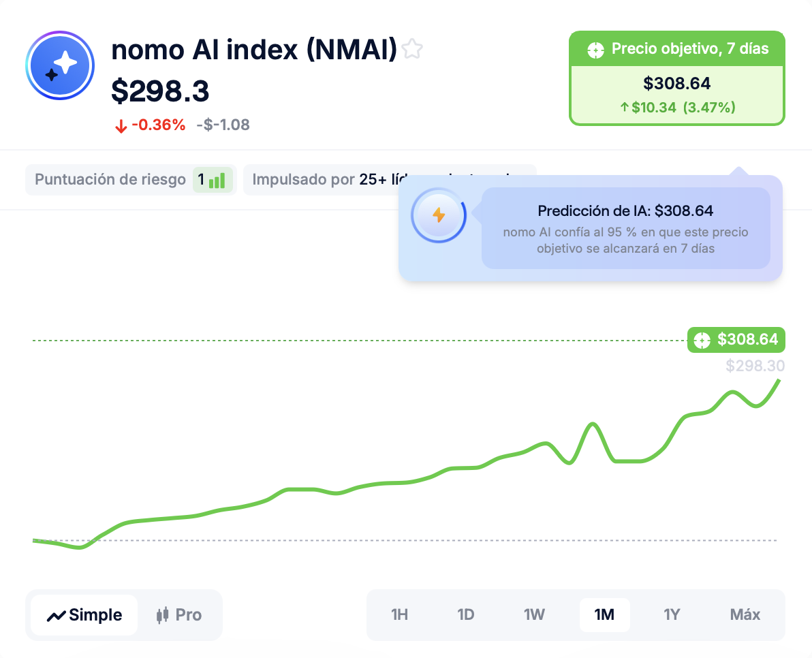Image resolution: width=812 pixels, height=658 pixels.
Task: Click the red down arrow price change icon
Action: click(x=121, y=126)
